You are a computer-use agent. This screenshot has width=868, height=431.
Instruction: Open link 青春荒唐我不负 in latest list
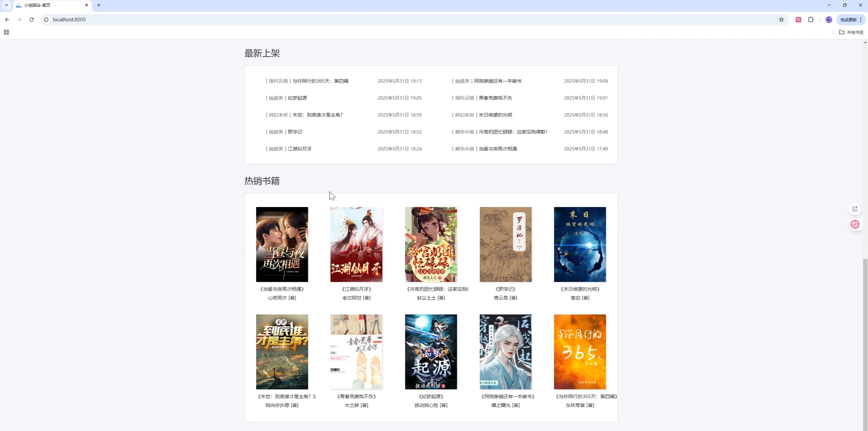495,98
